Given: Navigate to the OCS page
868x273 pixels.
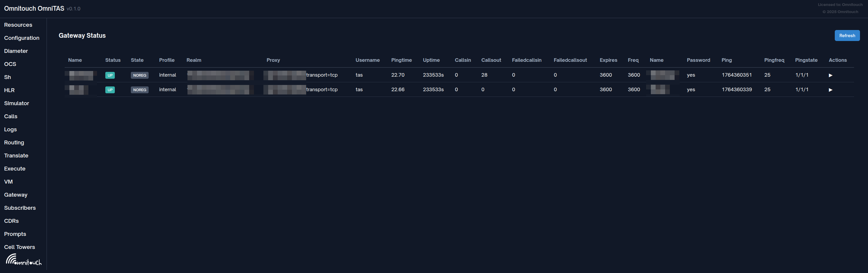Looking at the screenshot, I should (10, 64).
